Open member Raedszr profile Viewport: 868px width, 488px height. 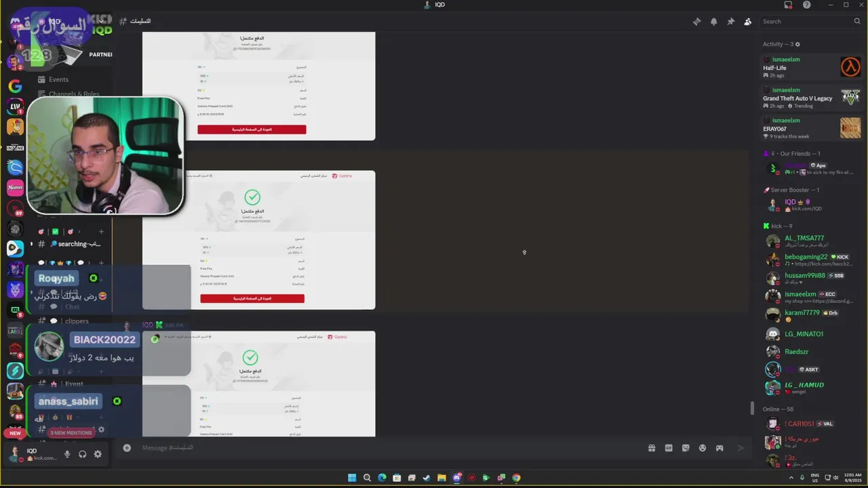[811, 351]
